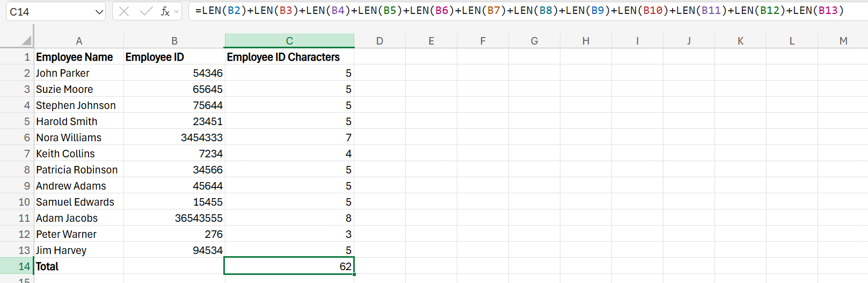Viewport: 868px width, 283px height.
Task: Select Employee ID cell 23451
Action: coord(174,121)
